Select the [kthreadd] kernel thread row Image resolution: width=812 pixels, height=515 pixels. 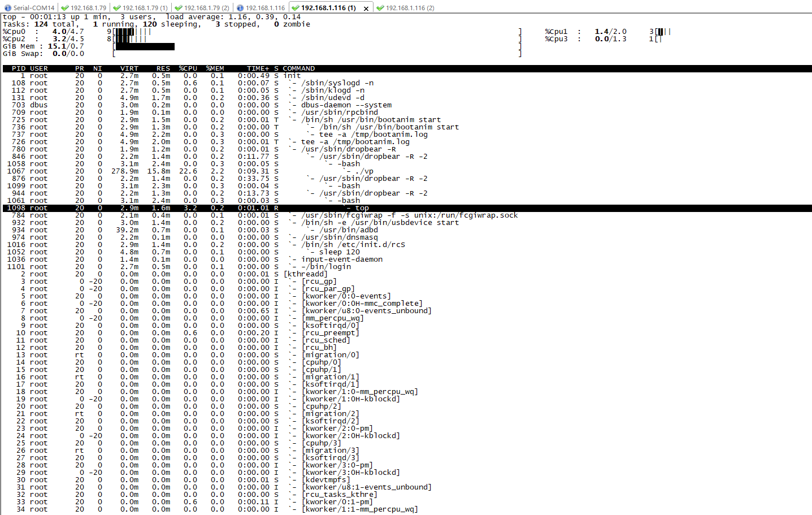pyautogui.click(x=407, y=274)
